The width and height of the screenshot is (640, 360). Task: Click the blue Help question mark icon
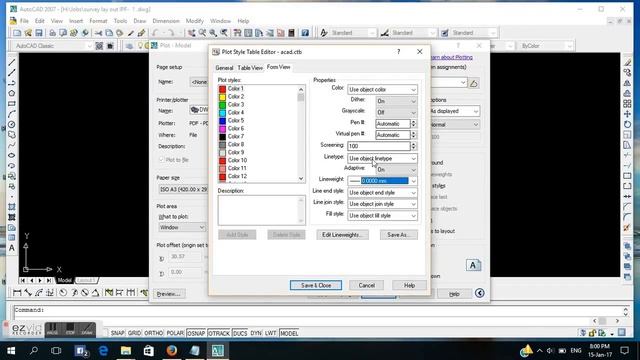pyautogui.click(x=305, y=33)
